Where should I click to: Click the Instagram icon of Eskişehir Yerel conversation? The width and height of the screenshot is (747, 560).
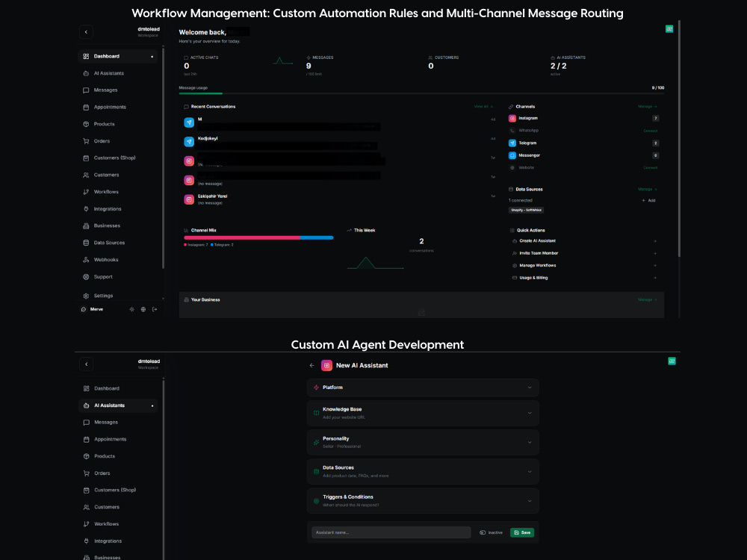click(189, 199)
